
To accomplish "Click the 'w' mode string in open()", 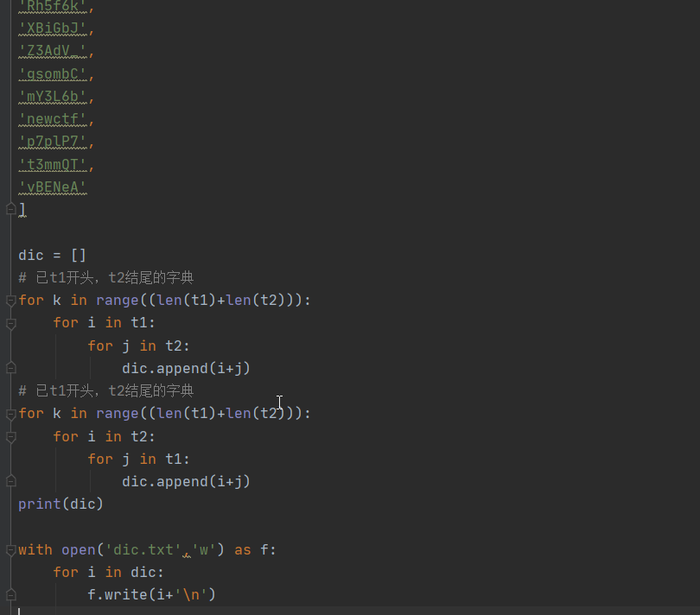I will click(x=204, y=549).
